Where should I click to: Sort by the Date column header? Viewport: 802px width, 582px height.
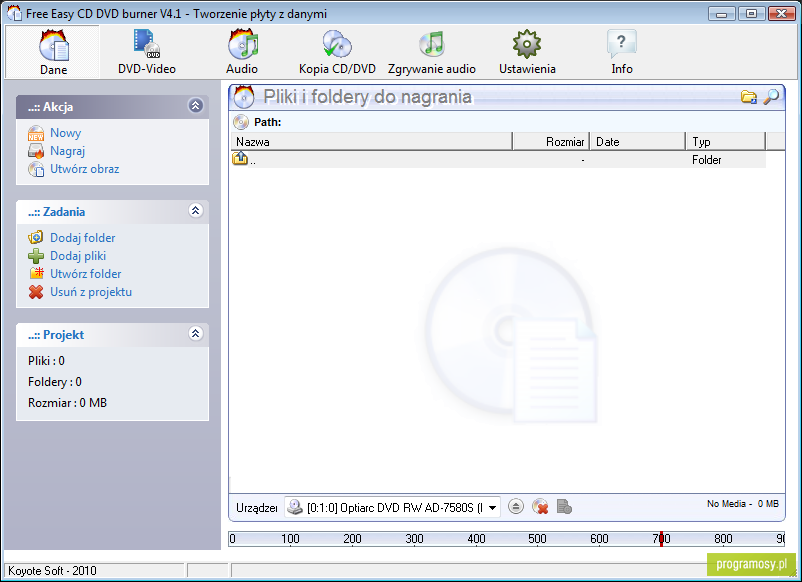coord(638,142)
